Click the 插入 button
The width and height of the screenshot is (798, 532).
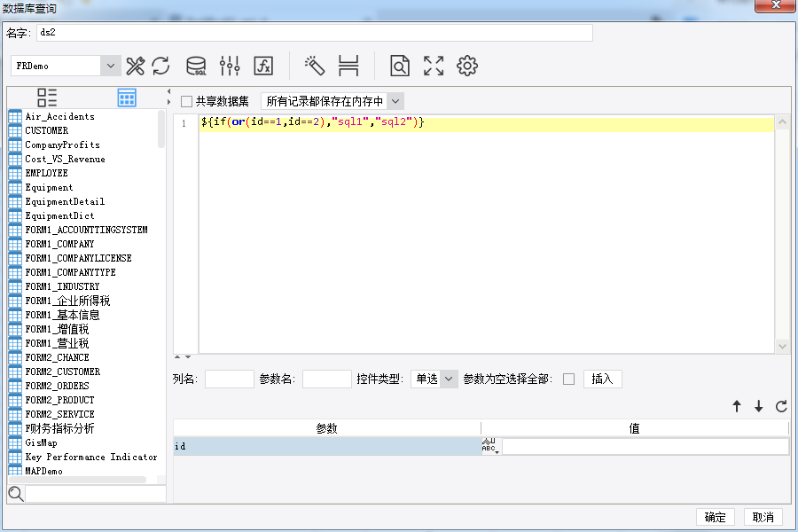602,379
